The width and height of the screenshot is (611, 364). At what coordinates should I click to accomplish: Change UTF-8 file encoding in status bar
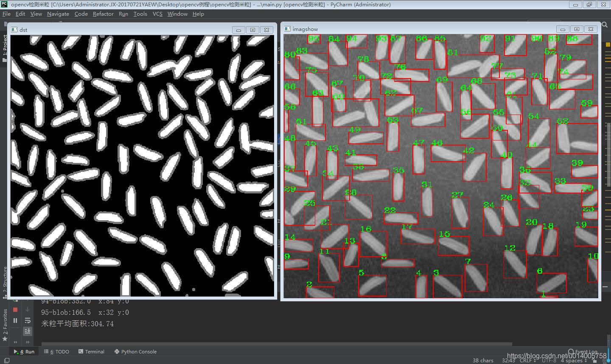pos(549,361)
